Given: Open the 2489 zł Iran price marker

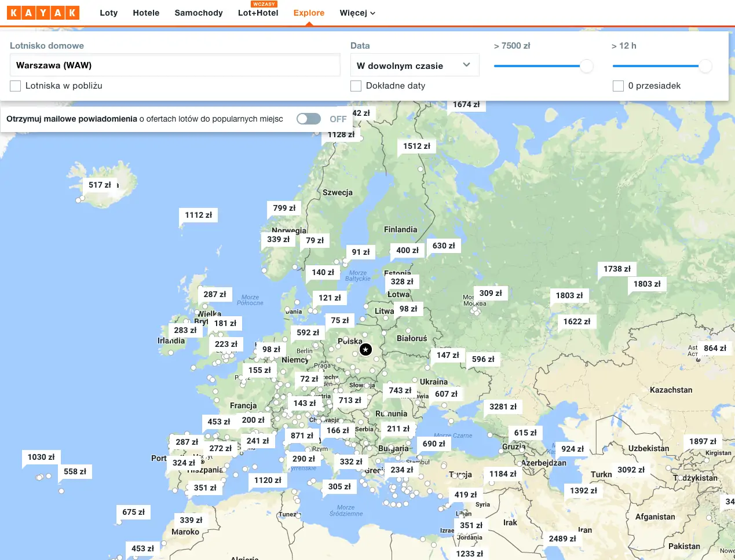Looking at the screenshot, I should pyautogui.click(x=562, y=539).
